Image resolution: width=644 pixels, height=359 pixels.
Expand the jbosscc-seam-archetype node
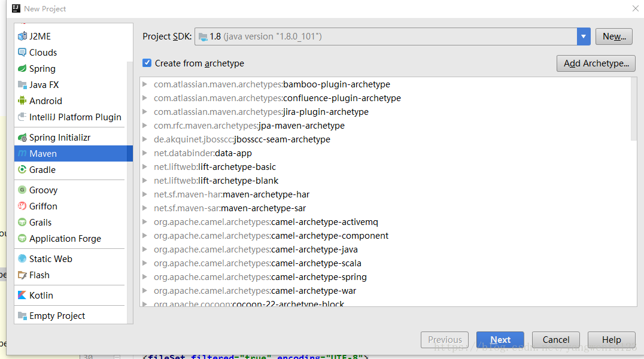145,139
